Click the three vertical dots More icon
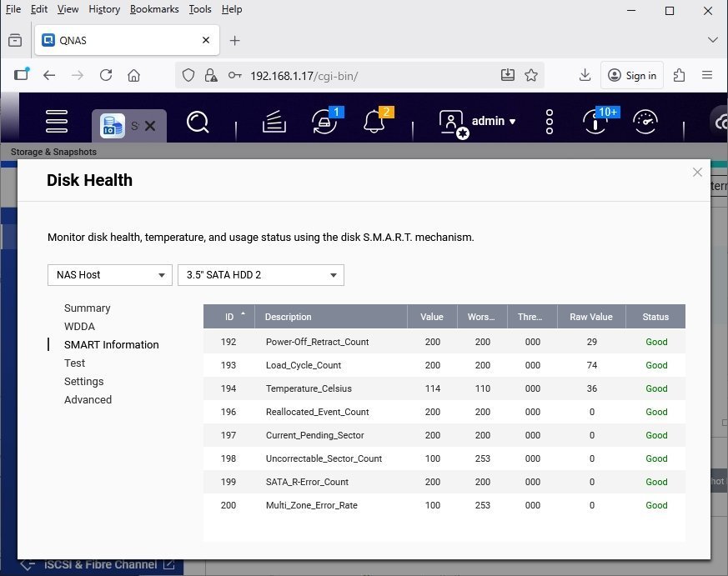The width and height of the screenshot is (728, 576). pos(550,122)
